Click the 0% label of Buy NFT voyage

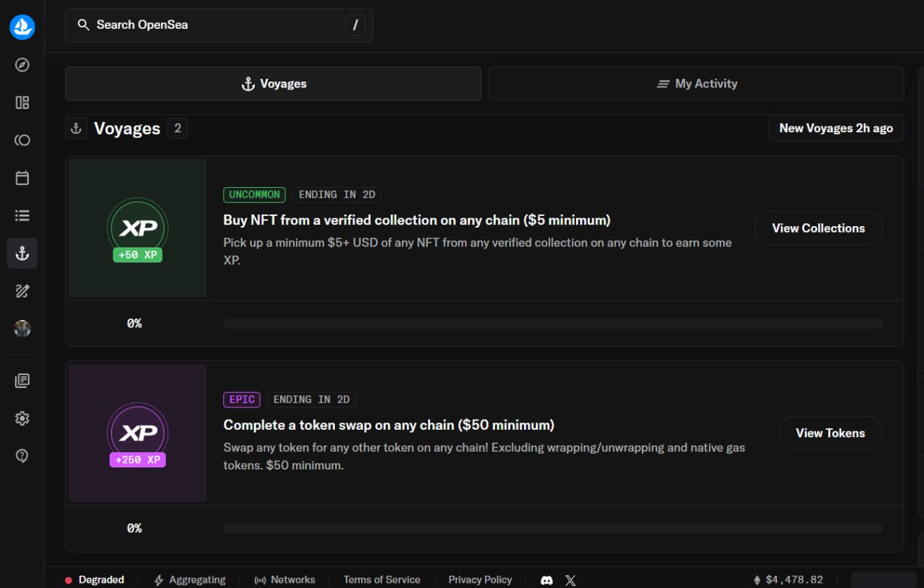(x=134, y=324)
